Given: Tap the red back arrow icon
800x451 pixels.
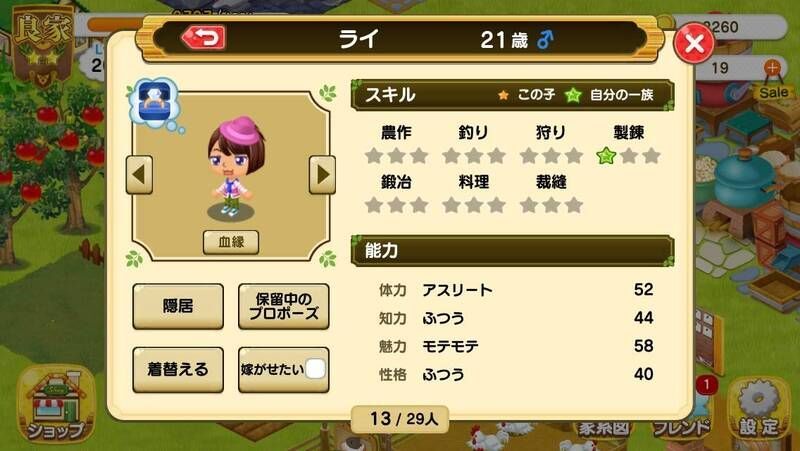Looking at the screenshot, I should [204, 38].
